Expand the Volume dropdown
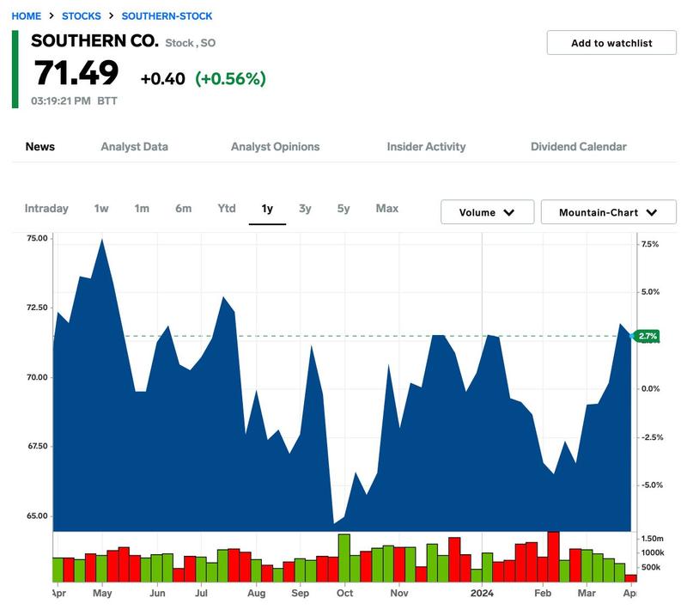Screen dimensions: 687x616 [487, 212]
